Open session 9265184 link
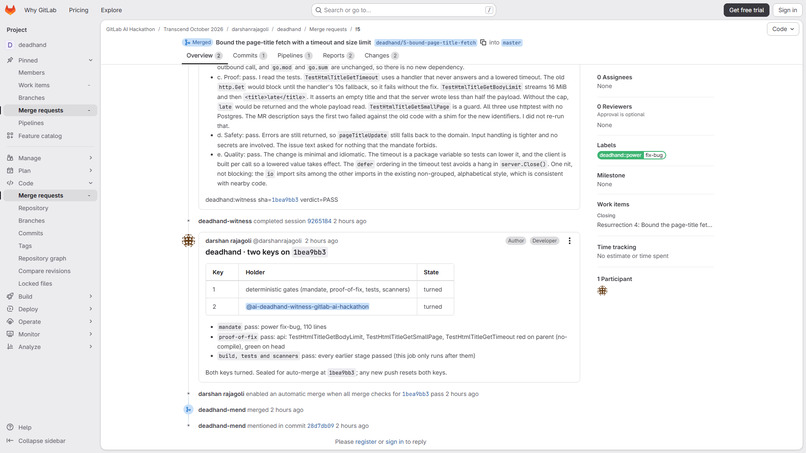 [x=319, y=221]
